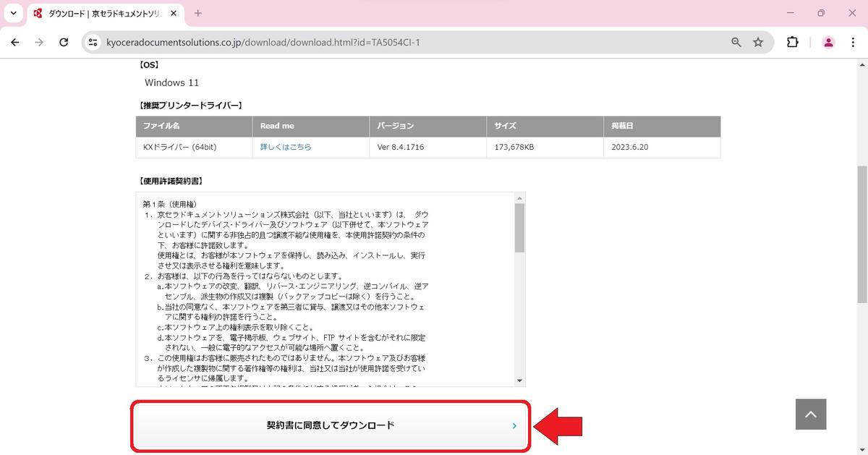
Task: Click the license text scrollbar thumb
Action: pos(520,228)
